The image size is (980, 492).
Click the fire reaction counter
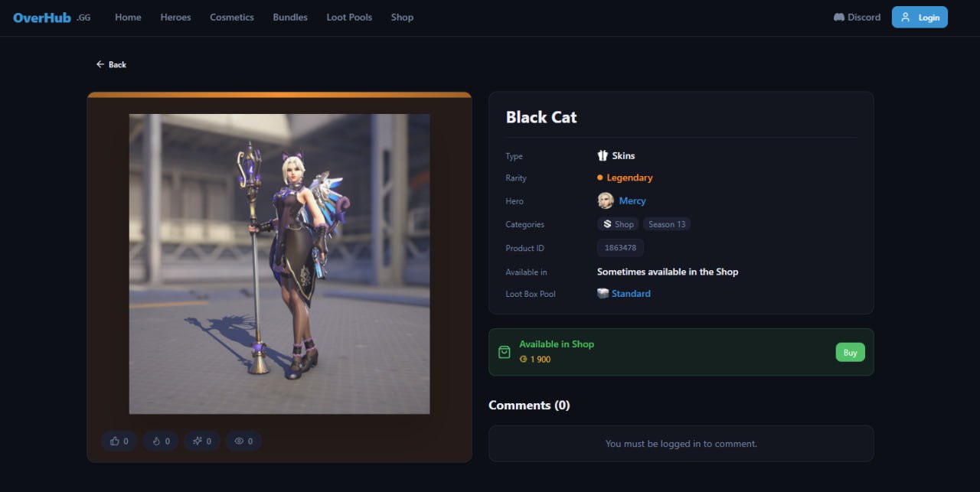[161, 441]
